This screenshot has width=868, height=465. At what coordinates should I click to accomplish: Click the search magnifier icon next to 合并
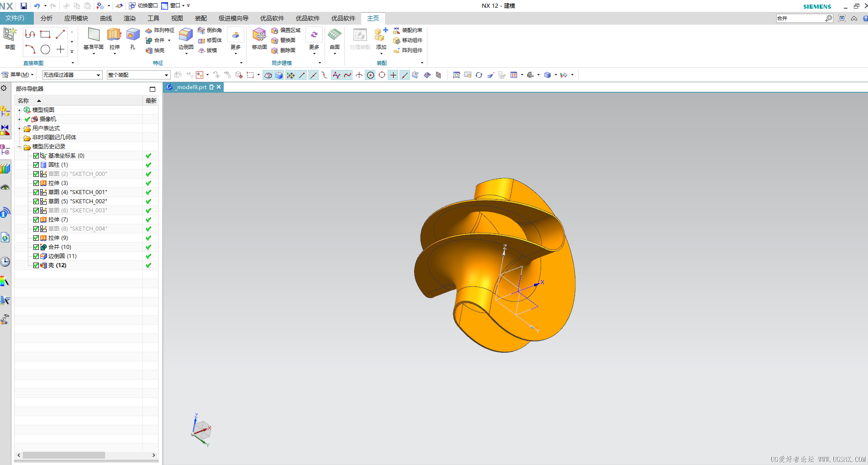pyautogui.click(x=829, y=18)
